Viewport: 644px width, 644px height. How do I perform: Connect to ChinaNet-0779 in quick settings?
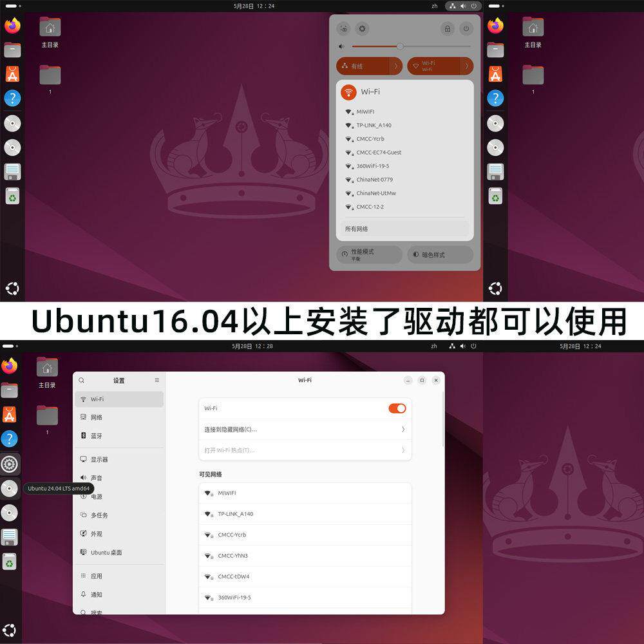click(x=404, y=180)
